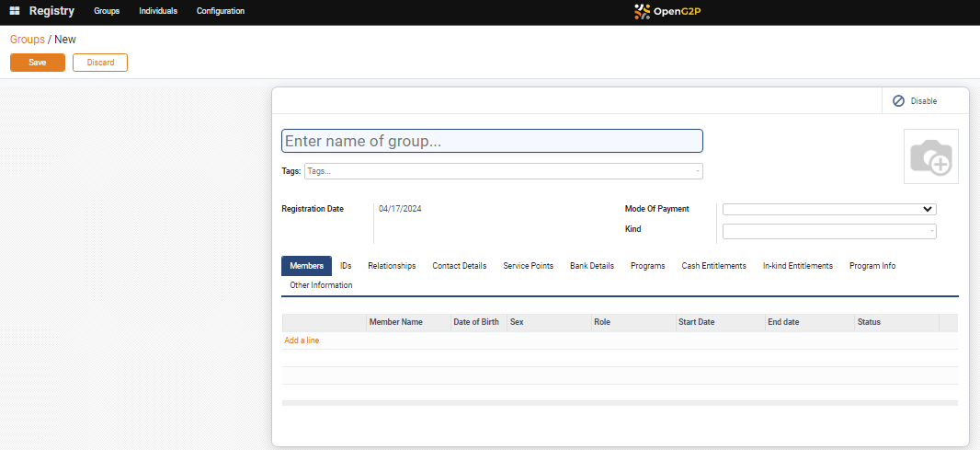This screenshot has height=450, width=980.
Task: Click the Disable button
Action: [x=915, y=100]
